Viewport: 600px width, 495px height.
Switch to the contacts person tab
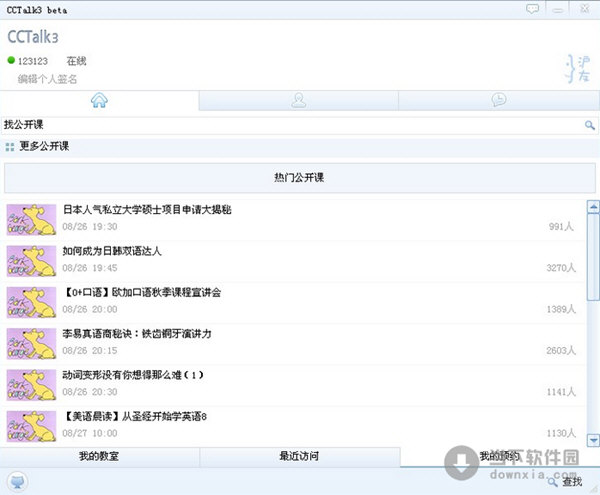tap(298, 100)
